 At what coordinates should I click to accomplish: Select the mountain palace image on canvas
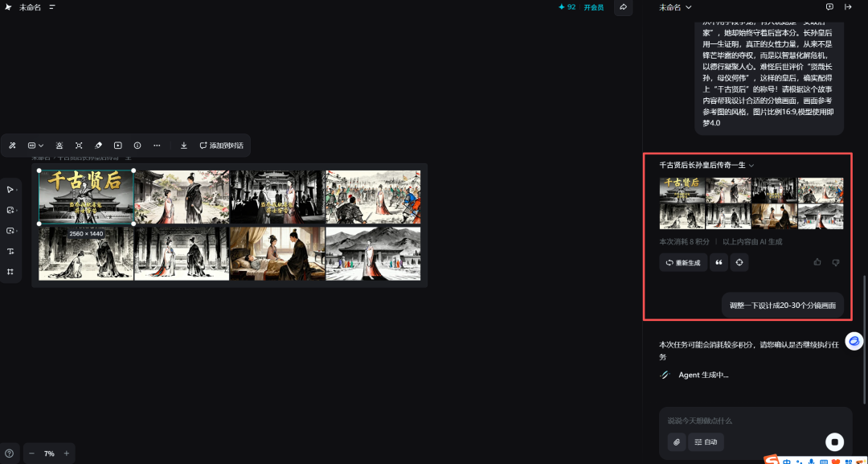pos(373,253)
